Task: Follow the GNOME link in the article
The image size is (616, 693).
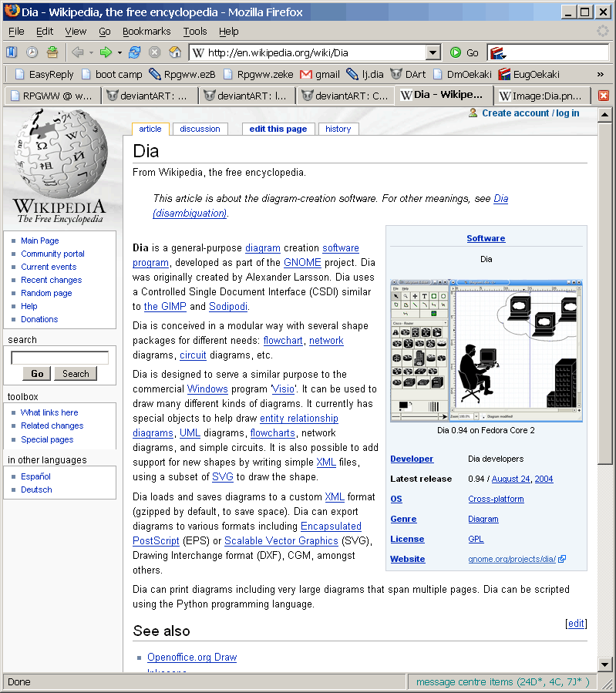Action: click(x=302, y=263)
